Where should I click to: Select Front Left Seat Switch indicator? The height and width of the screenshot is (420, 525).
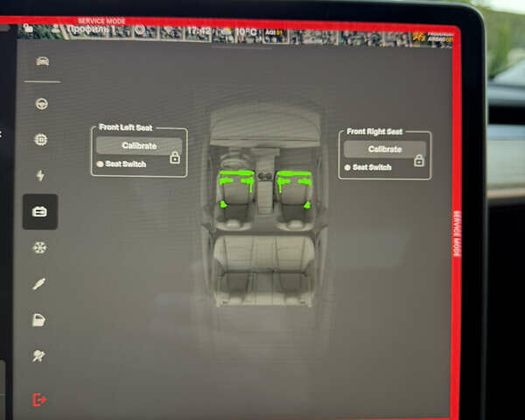[x=100, y=164]
